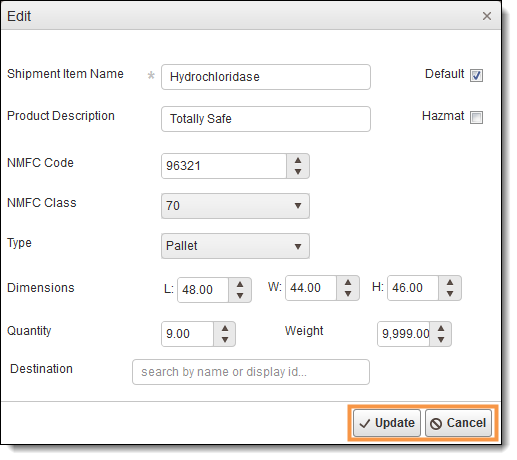
Task: Click the Update button
Action: pyautogui.click(x=387, y=423)
